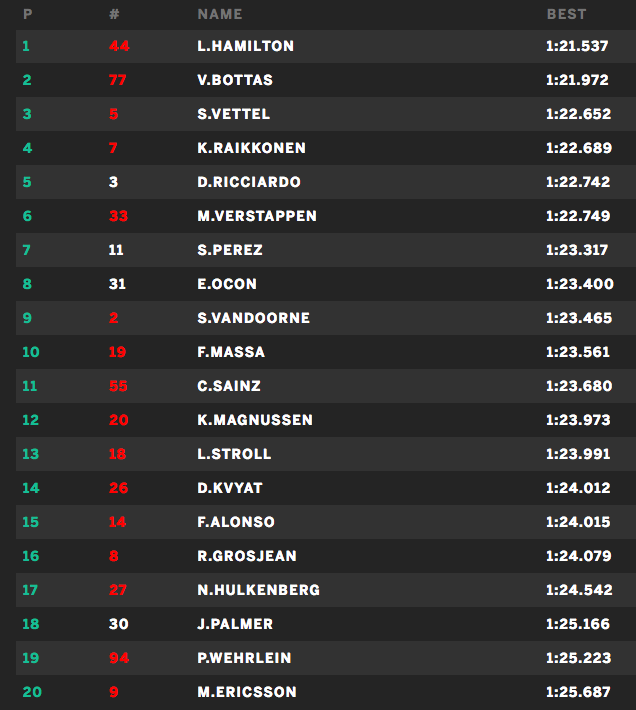
Task: Select F.ALONSO's name
Action: click(x=236, y=522)
